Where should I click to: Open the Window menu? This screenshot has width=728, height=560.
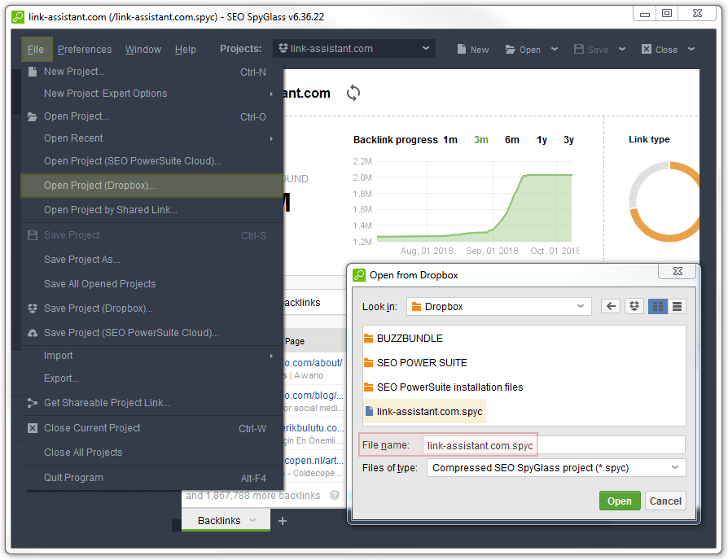pyautogui.click(x=143, y=49)
